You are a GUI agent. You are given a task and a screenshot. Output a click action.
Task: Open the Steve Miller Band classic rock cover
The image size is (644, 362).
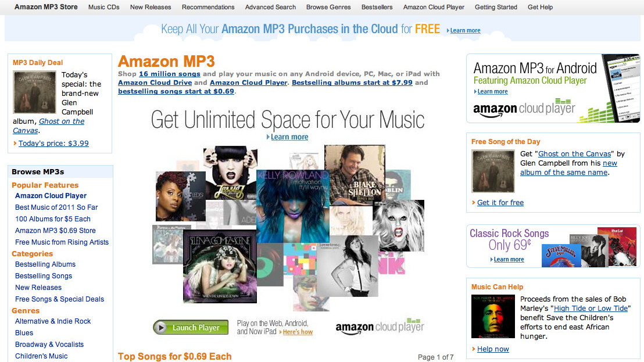[561, 255]
